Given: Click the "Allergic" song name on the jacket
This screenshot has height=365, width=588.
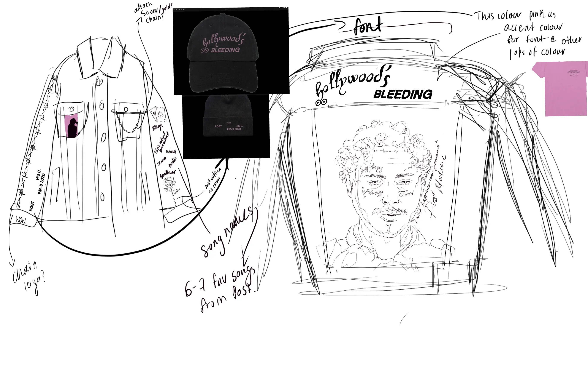Looking at the screenshot, I should pyautogui.click(x=158, y=127).
